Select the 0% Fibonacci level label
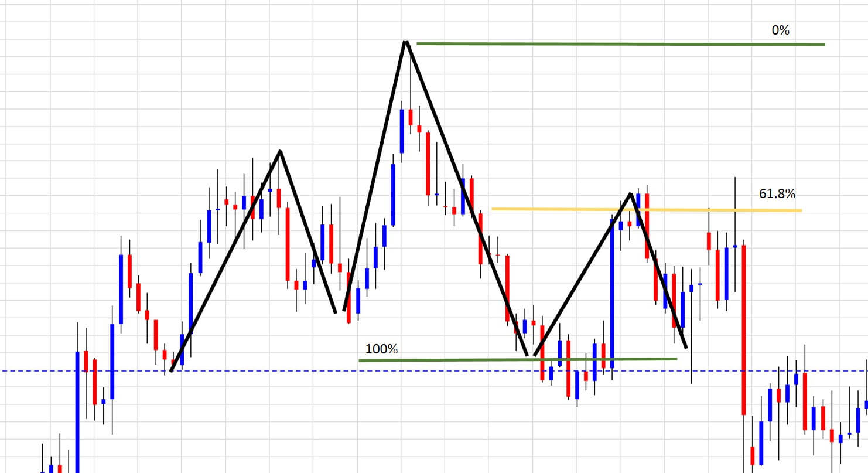Image resolution: width=868 pixels, height=473 pixels. click(x=781, y=30)
